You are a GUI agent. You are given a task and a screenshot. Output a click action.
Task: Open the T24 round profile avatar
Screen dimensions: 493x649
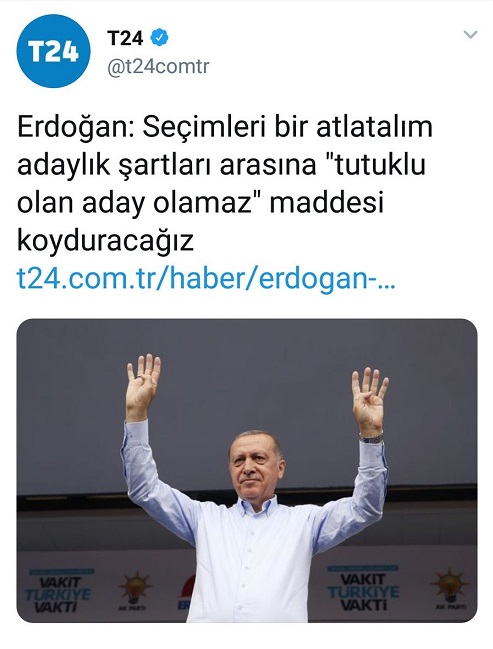tap(53, 51)
